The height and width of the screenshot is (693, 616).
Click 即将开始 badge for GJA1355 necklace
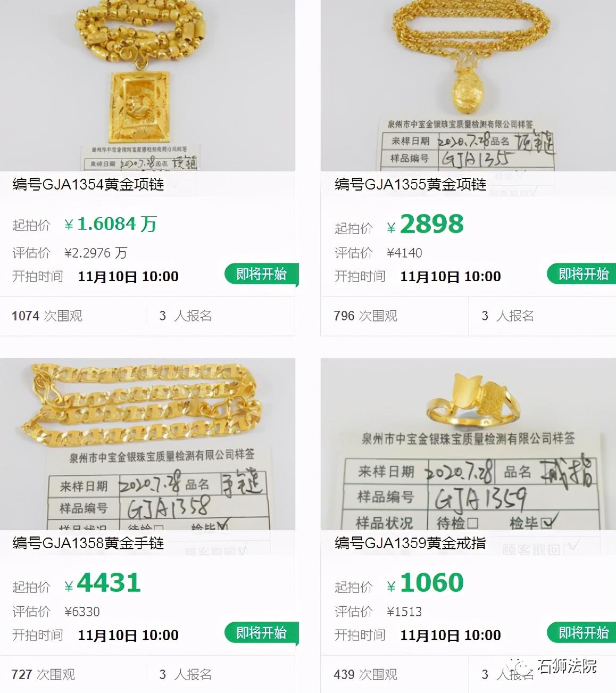tap(583, 274)
